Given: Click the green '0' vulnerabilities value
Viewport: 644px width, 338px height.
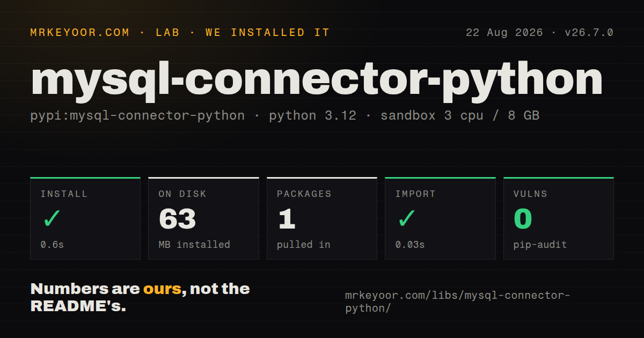Looking at the screenshot, I should (523, 219).
